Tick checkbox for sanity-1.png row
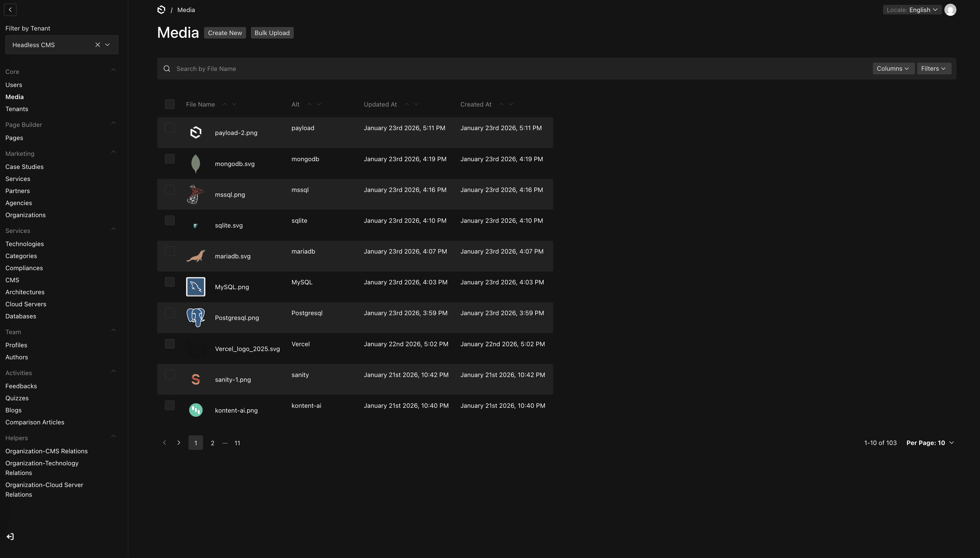Viewport: 980px width, 558px height. click(x=170, y=374)
